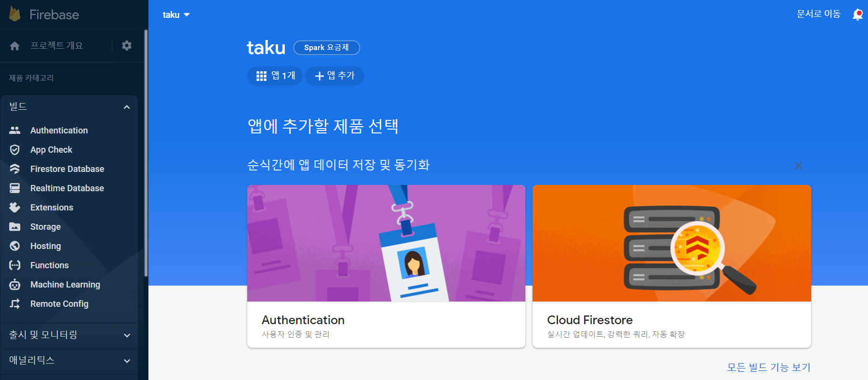Click the Storage folder icon
This screenshot has width=868, height=380.
[x=15, y=227]
